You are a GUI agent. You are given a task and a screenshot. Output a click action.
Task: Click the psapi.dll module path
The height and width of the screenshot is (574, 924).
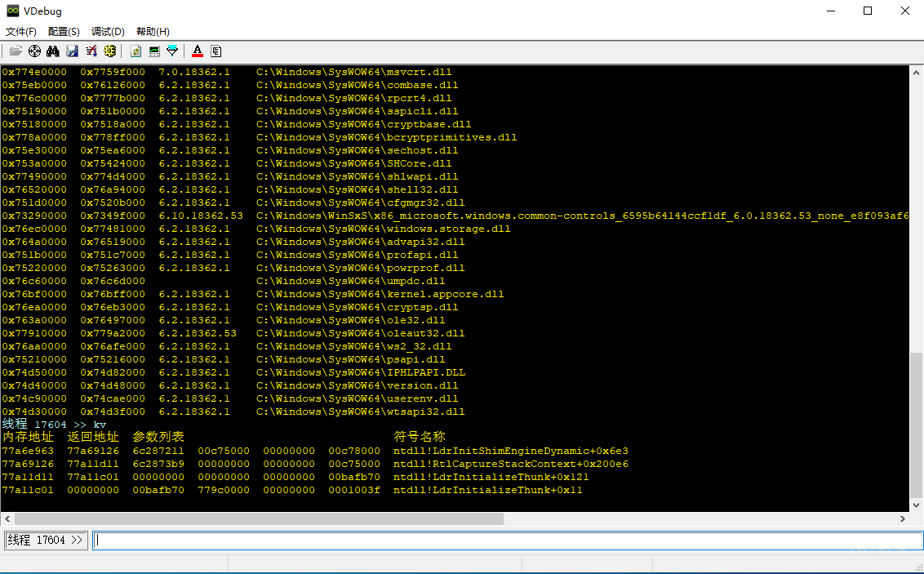(x=351, y=359)
